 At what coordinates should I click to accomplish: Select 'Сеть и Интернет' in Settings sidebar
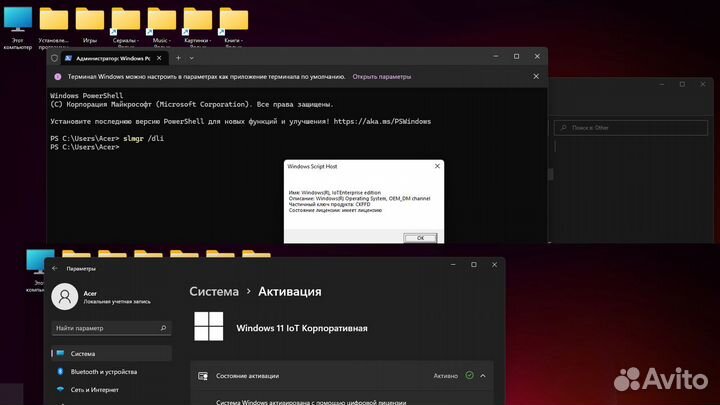(112, 389)
